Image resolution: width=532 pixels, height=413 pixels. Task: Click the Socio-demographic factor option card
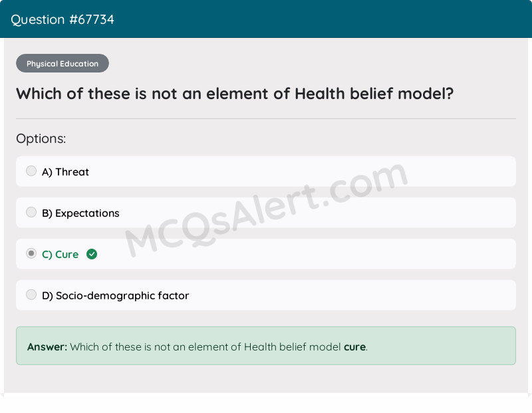click(266, 295)
